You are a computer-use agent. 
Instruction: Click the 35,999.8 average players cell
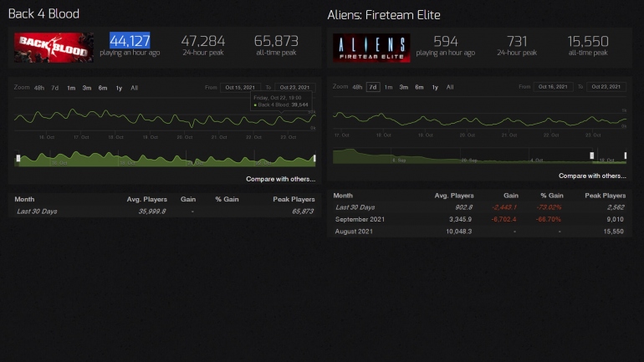tap(152, 212)
